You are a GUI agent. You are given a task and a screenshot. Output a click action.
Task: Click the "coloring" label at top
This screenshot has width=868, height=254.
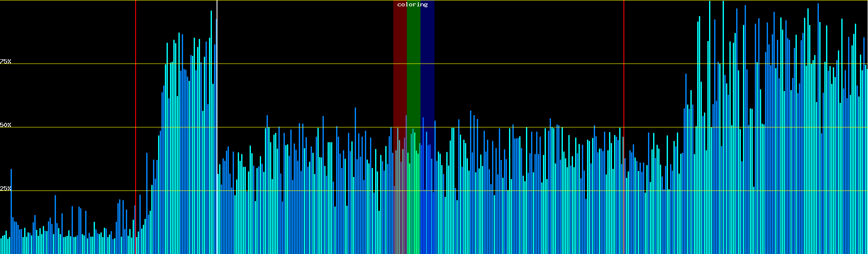click(412, 5)
